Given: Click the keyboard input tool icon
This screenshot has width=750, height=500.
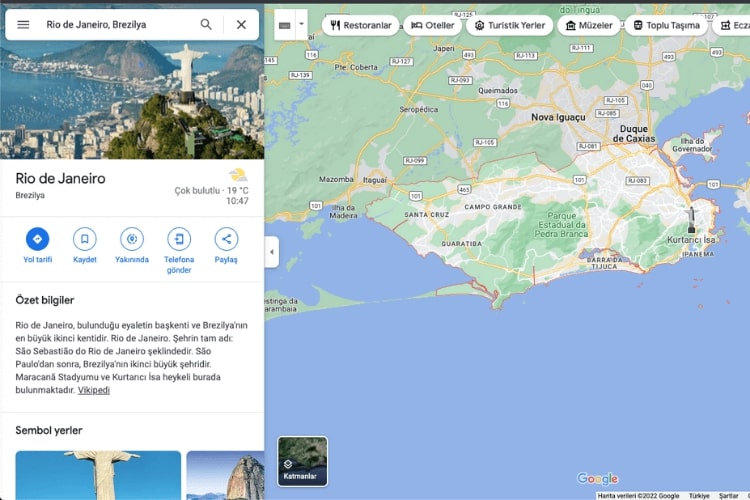Looking at the screenshot, I should (x=285, y=25).
